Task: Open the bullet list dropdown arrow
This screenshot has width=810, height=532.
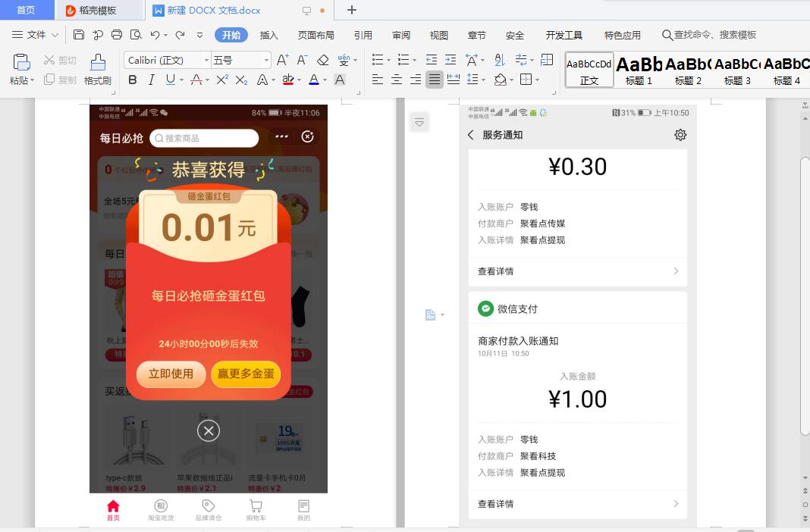Action: pyautogui.click(x=389, y=61)
